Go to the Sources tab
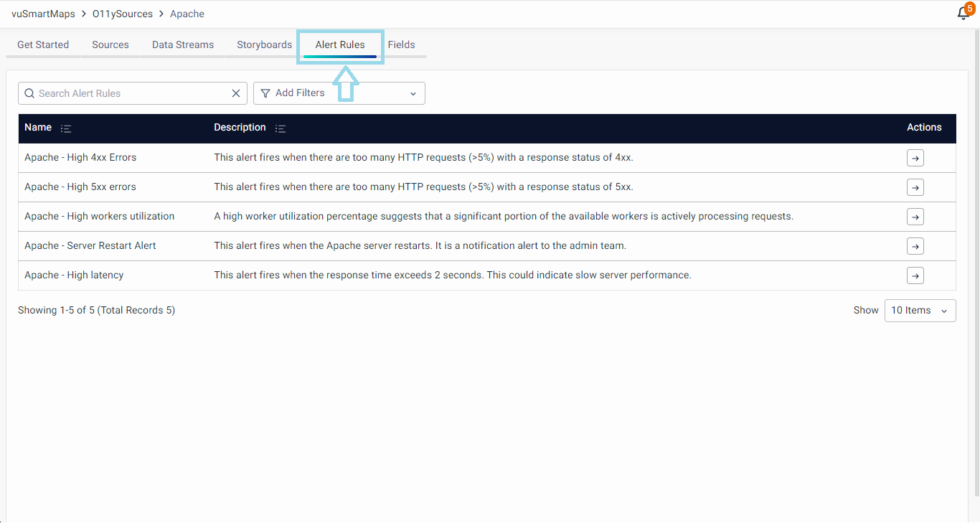Image resolution: width=980 pixels, height=523 pixels. pyautogui.click(x=110, y=44)
